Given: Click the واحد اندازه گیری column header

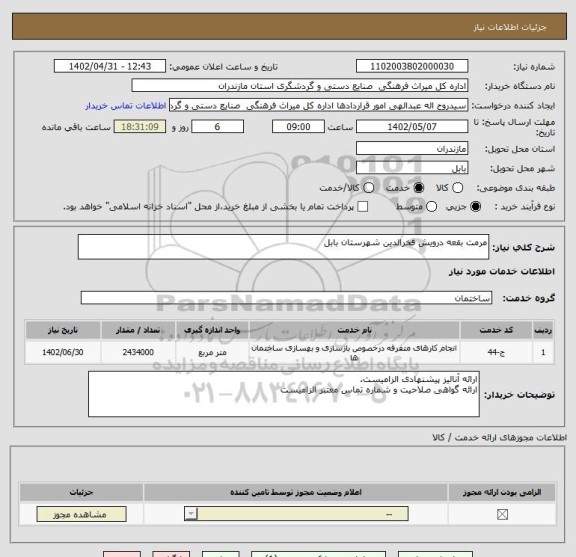Looking at the screenshot, I should click(212, 330).
